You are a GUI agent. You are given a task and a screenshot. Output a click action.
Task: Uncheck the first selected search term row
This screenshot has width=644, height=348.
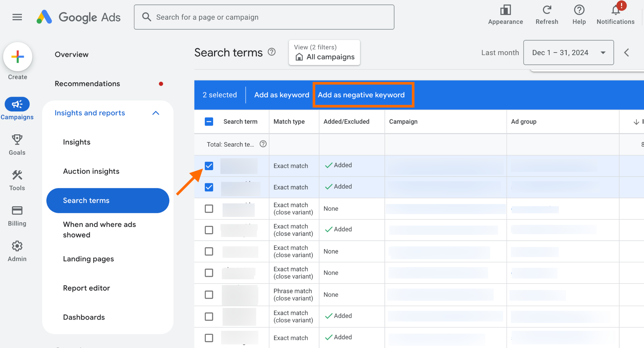[209, 166]
